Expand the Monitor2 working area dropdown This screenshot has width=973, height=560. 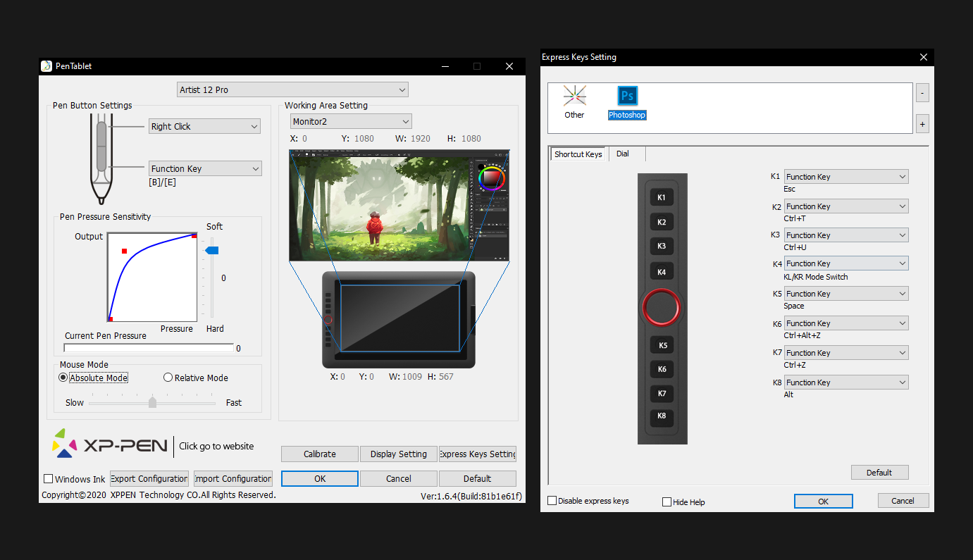pos(351,121)
